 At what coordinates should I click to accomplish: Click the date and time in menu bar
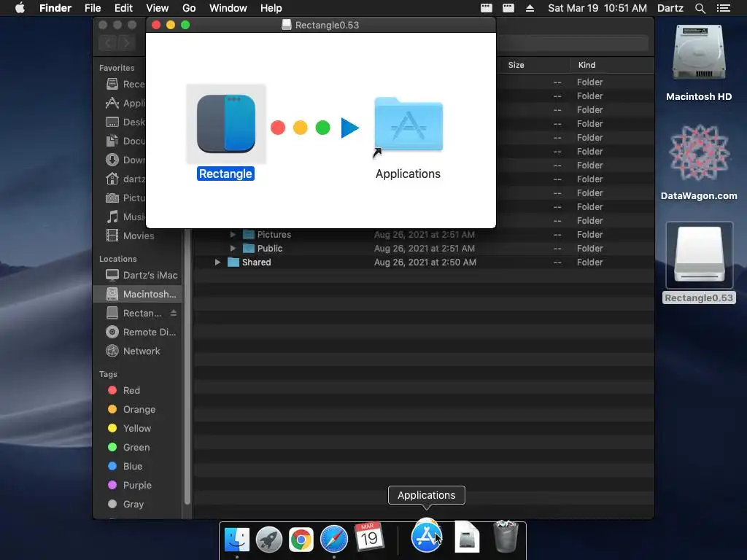(x=597, y=8)
